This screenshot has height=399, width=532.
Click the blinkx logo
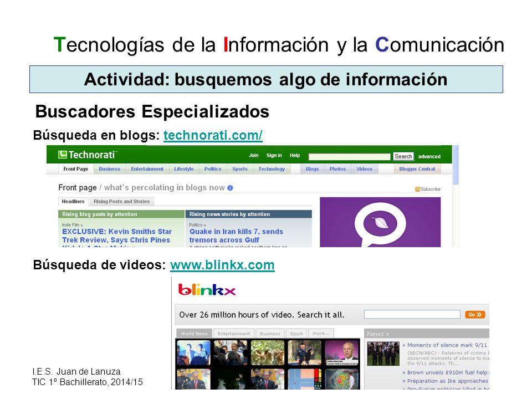(207, 289)
